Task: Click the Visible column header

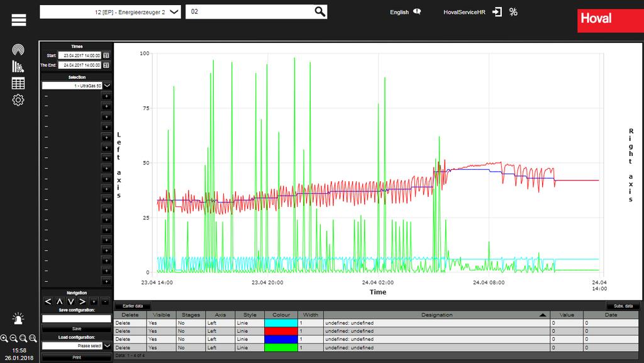Action: (x=162, y=315)
